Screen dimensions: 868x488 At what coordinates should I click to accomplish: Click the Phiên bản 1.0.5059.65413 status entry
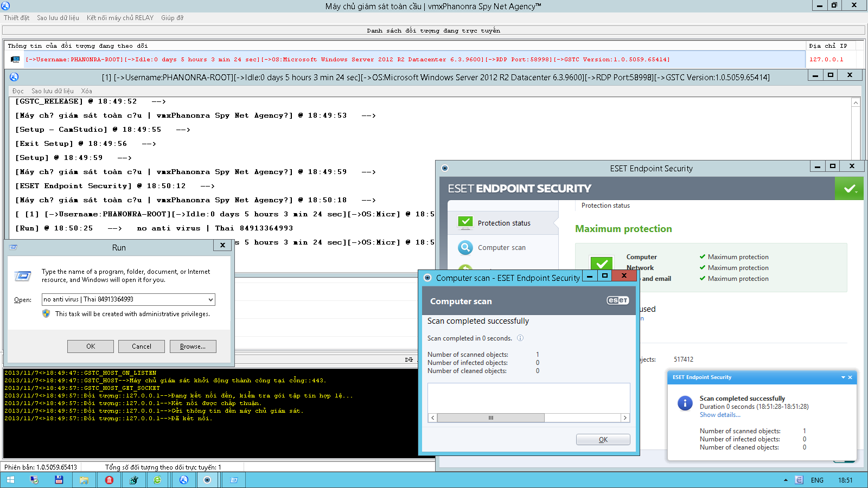click(41, 467)
